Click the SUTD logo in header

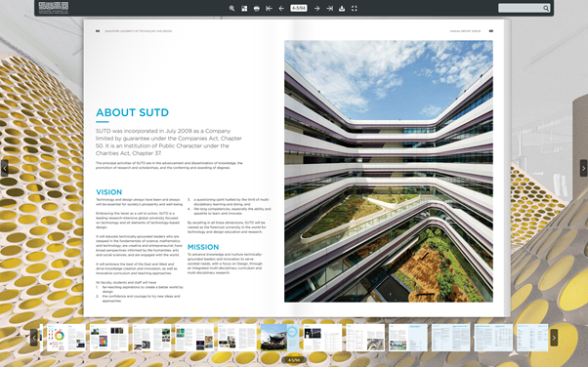pos(54,8)
